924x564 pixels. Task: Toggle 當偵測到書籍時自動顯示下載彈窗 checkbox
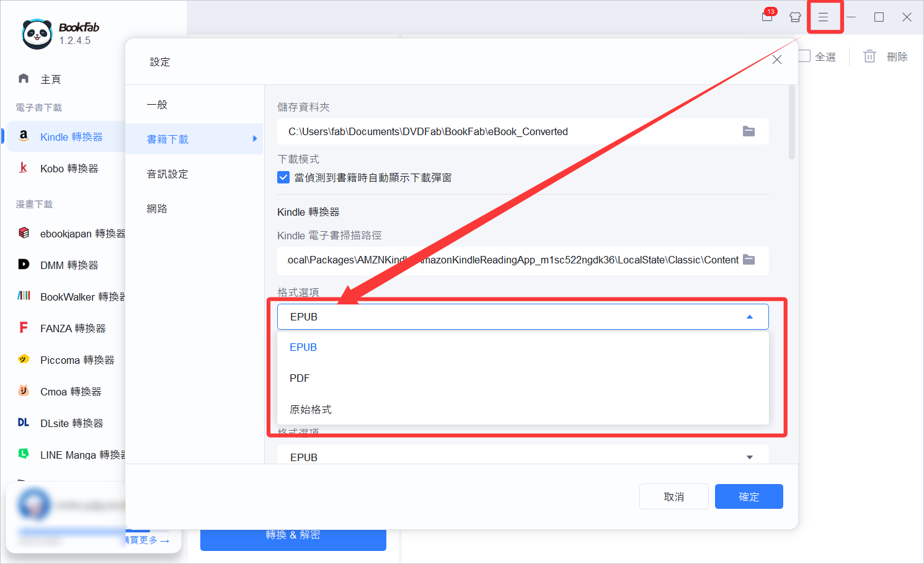(283, 177)
